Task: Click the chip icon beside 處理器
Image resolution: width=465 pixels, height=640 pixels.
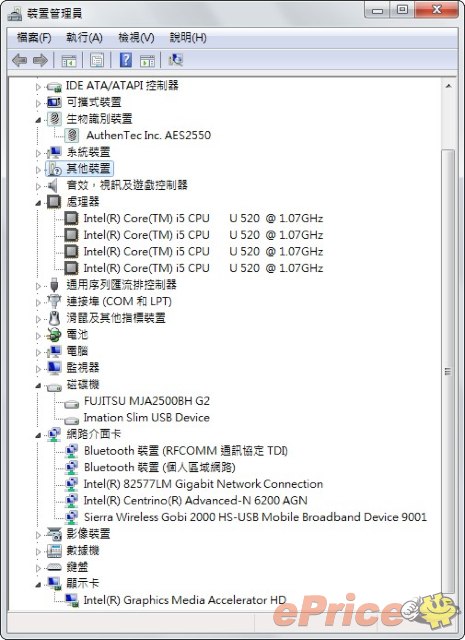Action: (54, 202)
